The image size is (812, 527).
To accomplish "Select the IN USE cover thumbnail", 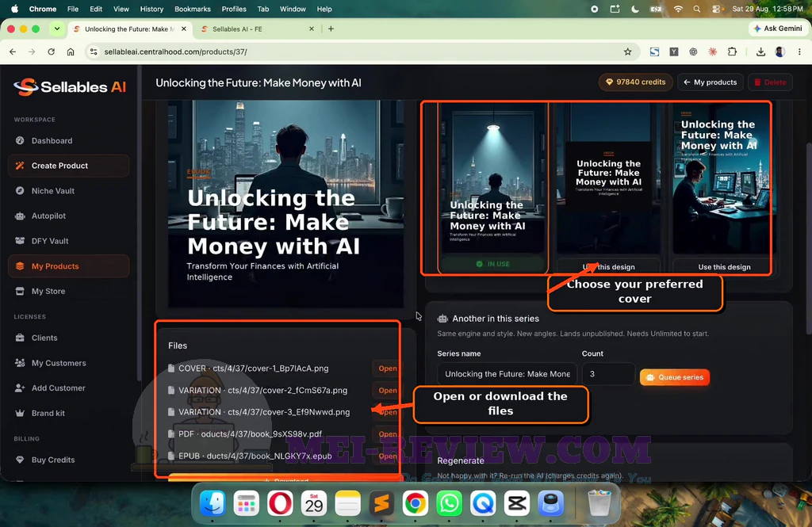I will click(492, 186).
